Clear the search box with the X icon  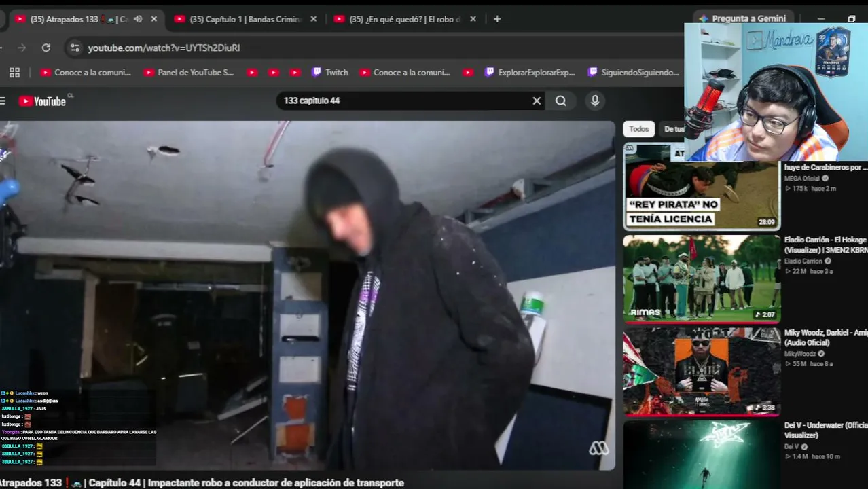(537, 101)
